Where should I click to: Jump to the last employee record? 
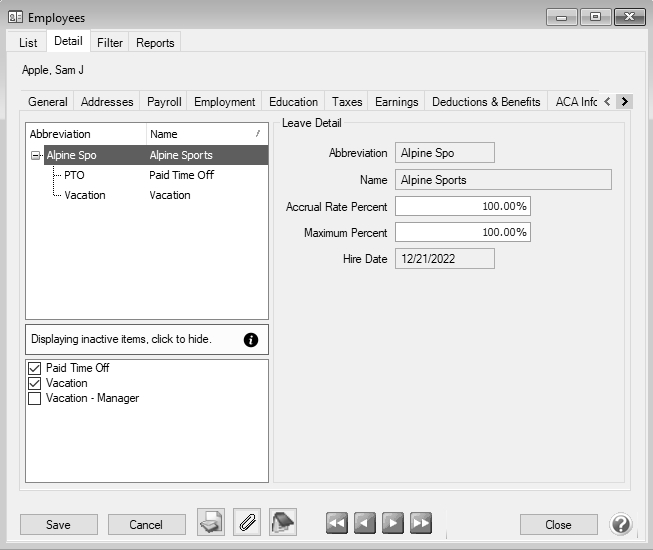pyautogui.click(x=421, y=523)
